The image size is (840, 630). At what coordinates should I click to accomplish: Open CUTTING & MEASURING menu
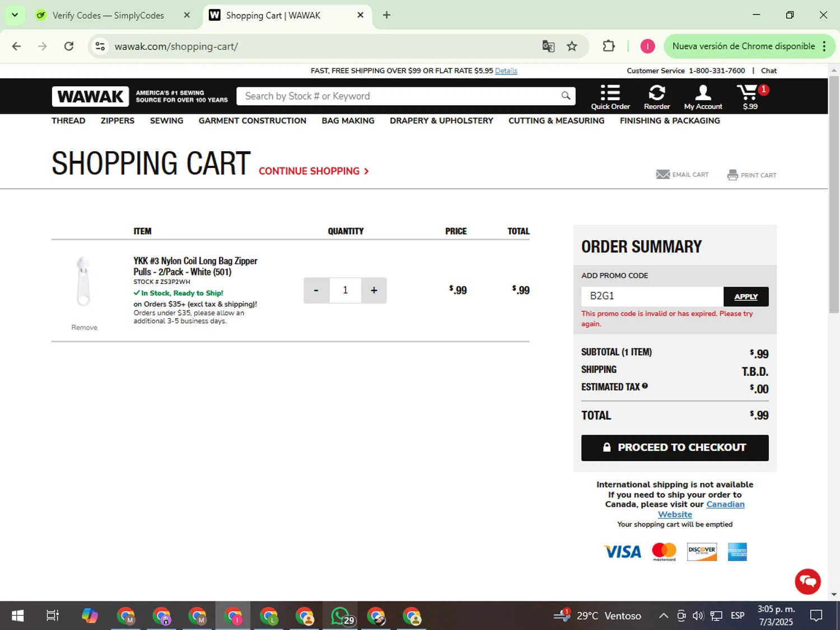(556, 120)
